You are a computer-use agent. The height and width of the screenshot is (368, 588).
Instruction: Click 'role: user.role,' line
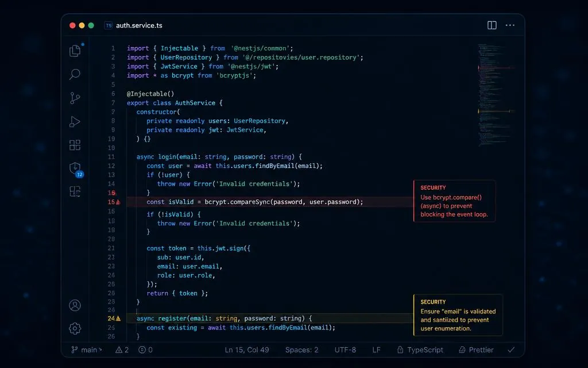click(187, 275)
